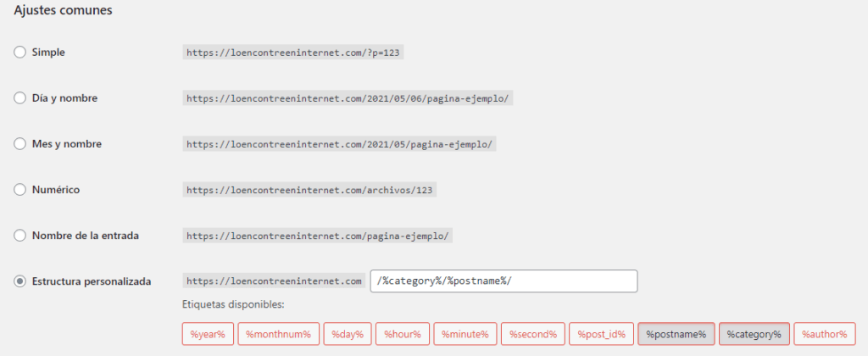This screenshot has width=868, height=356.
Task: Add the %year% tag
Action: [x=207, y=335]
